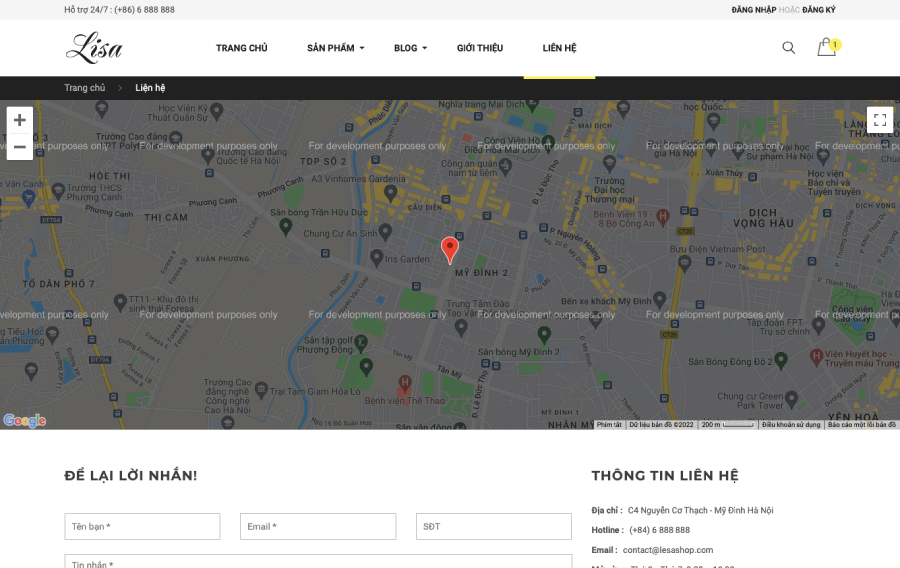Click Bệnh Viện 19-8 hospital marker
The width and height of the screenshot is (900, 568).
point(663,217)
